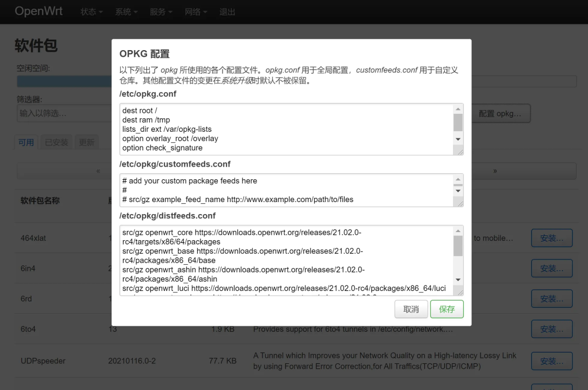Click the 软件包名称 column header
The width and height of the screenshot is (588, 390).
click(x=40, y=200)
